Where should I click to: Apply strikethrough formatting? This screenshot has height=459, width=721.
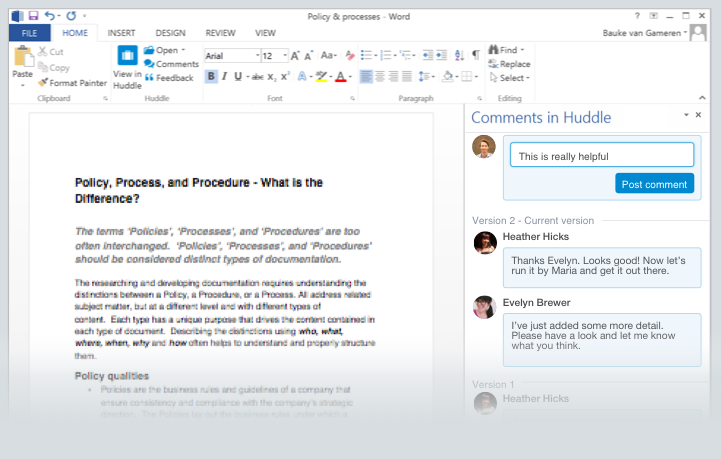click(258, 77)
